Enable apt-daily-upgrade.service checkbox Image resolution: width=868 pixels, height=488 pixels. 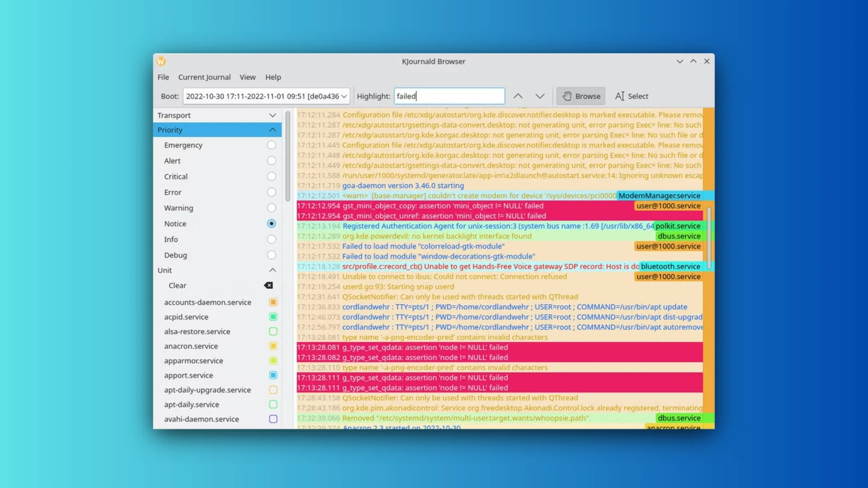coord(273,390)
